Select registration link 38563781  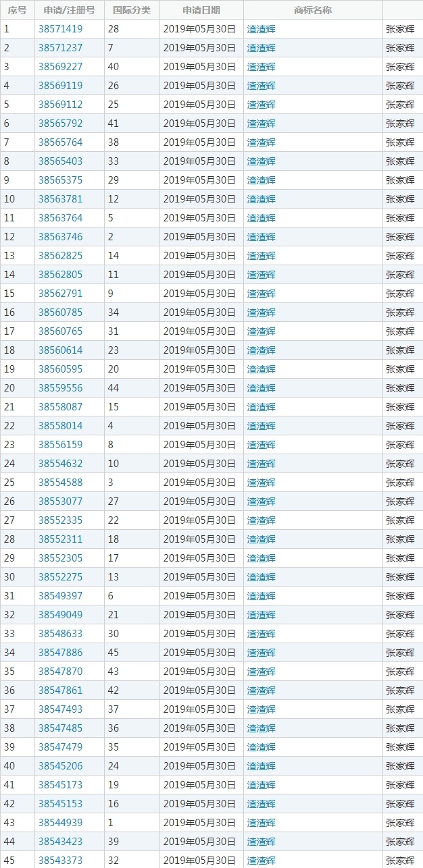tap(60, 199)
